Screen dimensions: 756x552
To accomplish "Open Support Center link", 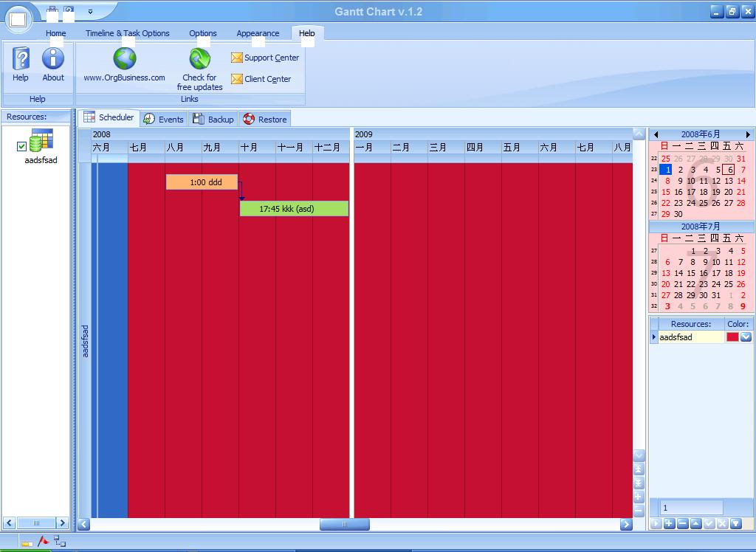I will coord(265,58).
